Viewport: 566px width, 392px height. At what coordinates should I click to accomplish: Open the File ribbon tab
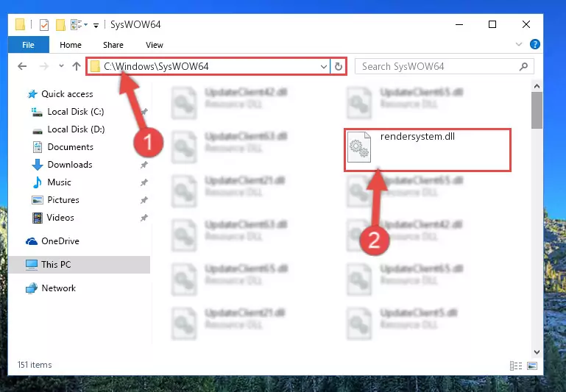point(28,45)
